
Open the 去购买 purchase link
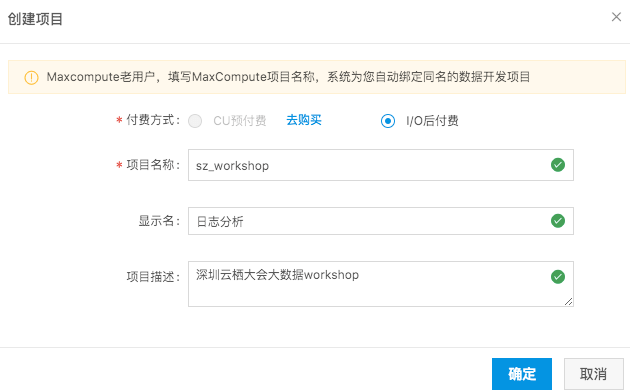click(304, 120)
